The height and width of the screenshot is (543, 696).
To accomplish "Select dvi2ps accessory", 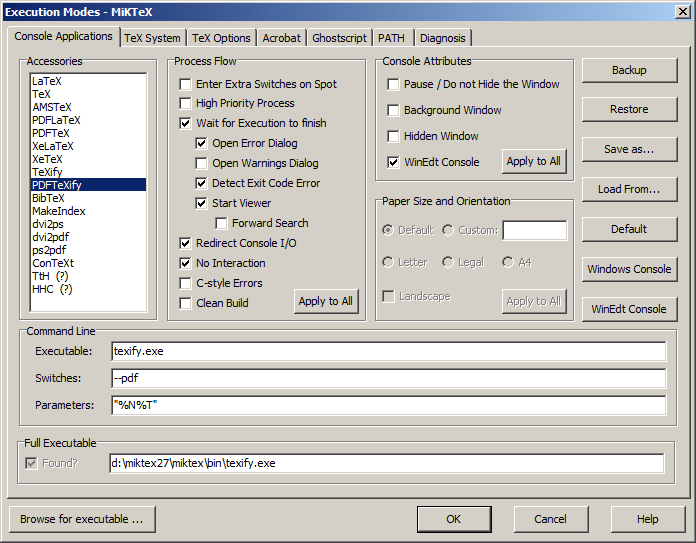I will 88,224.
